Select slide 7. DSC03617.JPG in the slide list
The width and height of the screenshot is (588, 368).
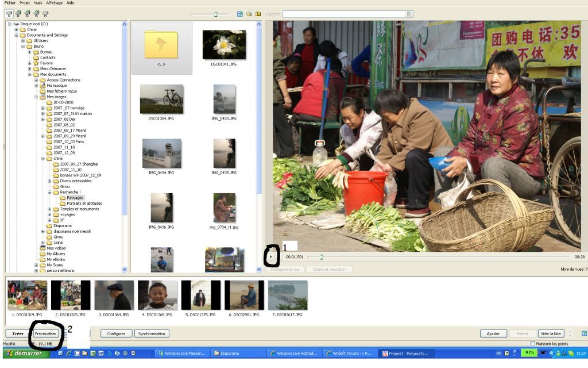pos(288,298)
